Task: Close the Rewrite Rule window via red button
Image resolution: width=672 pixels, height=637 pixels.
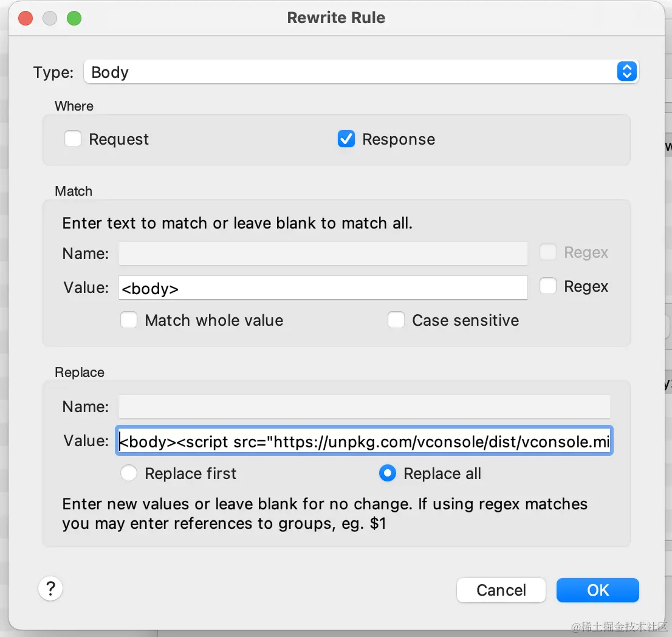Action: [x=26, y=18]
